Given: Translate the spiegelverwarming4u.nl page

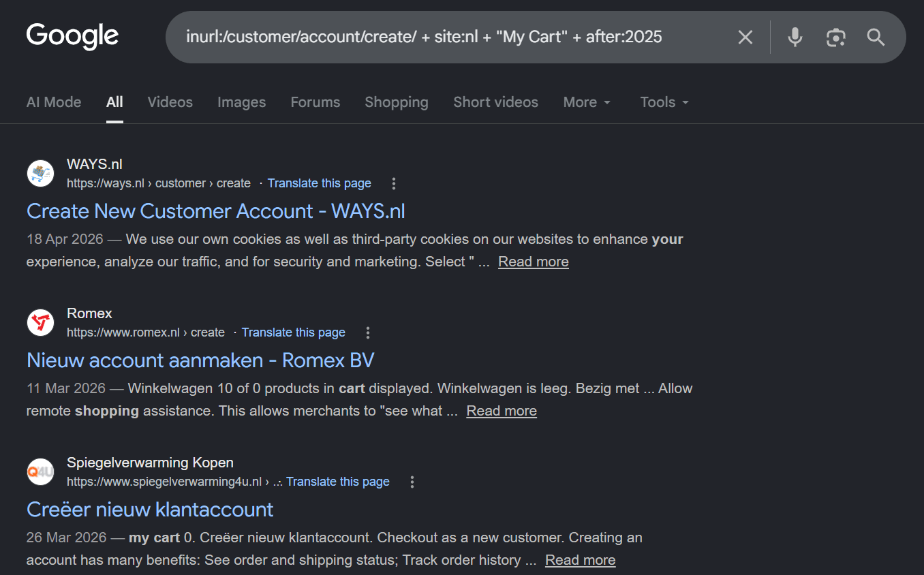Looking at the screenshot, I should click(338, 482).
